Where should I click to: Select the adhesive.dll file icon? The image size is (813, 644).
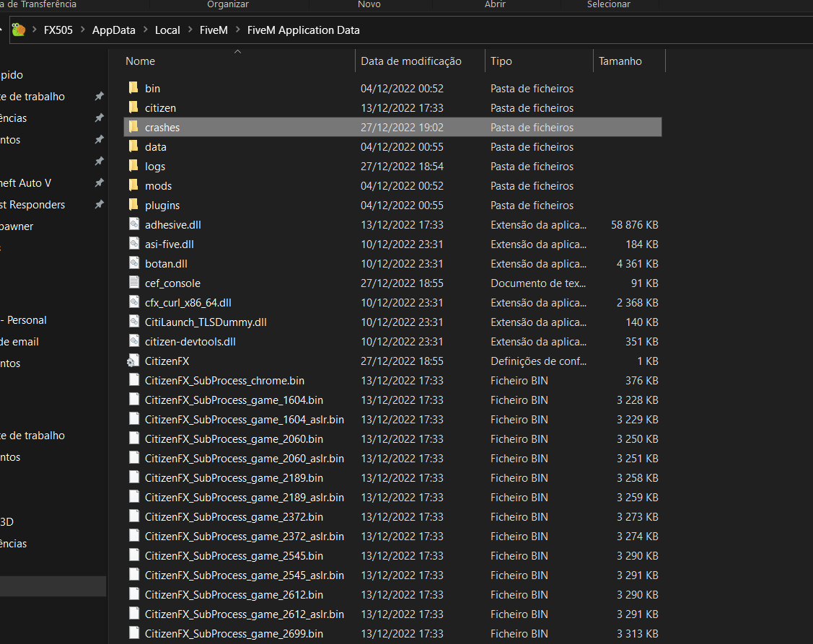133,224
